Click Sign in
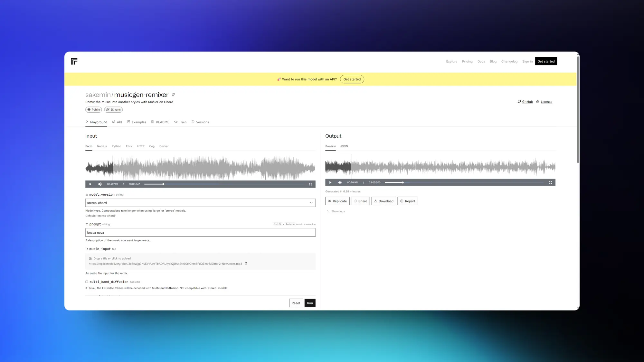Screen dimensions: 644x362 (x=527, y=61)
